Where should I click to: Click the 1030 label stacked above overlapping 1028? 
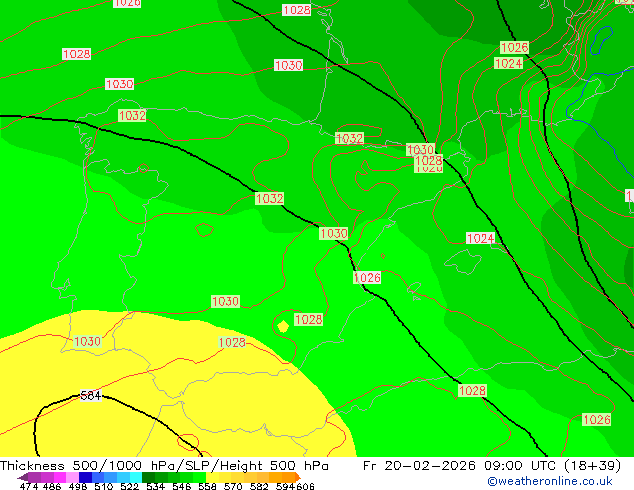(421, 150)
